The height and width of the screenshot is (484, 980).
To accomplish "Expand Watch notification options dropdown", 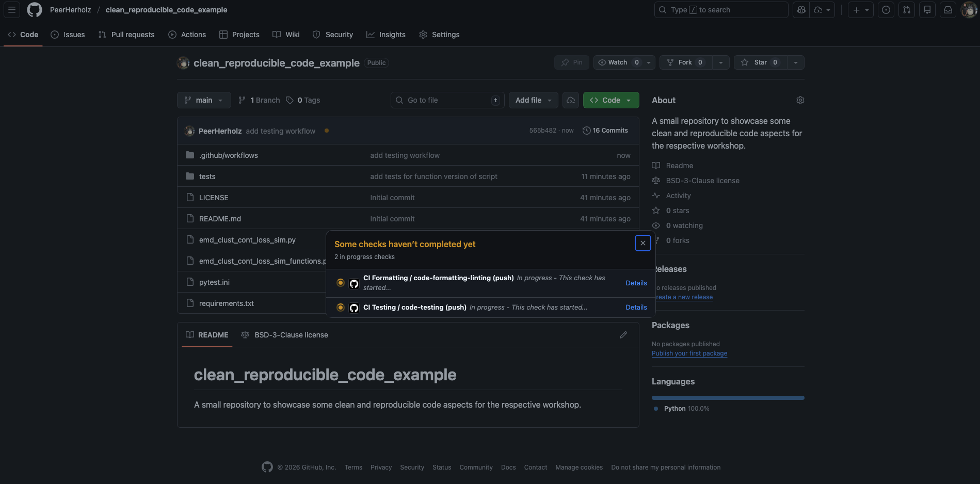I will pos(649,62).
